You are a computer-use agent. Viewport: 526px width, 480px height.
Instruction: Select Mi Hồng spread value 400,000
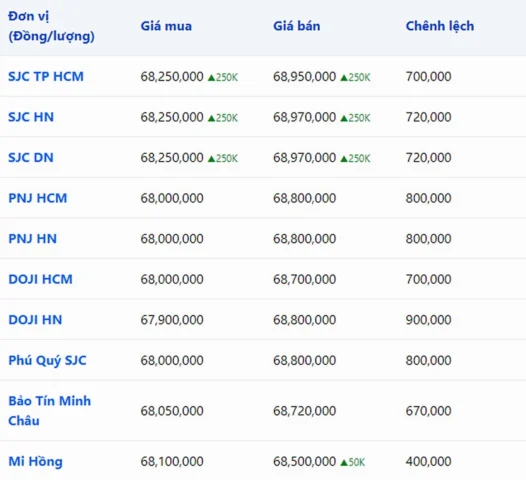click(428, 462)
